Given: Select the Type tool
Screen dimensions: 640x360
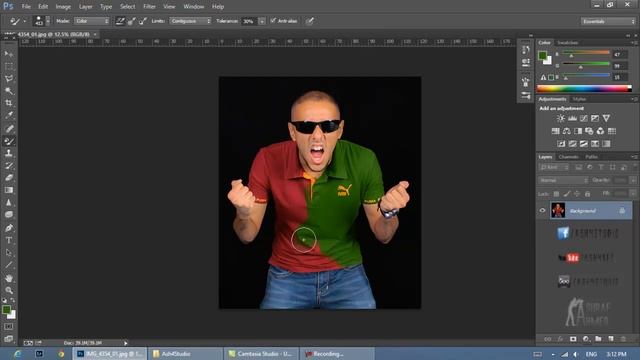Looking at the screenshot, I should pos(9,240).
